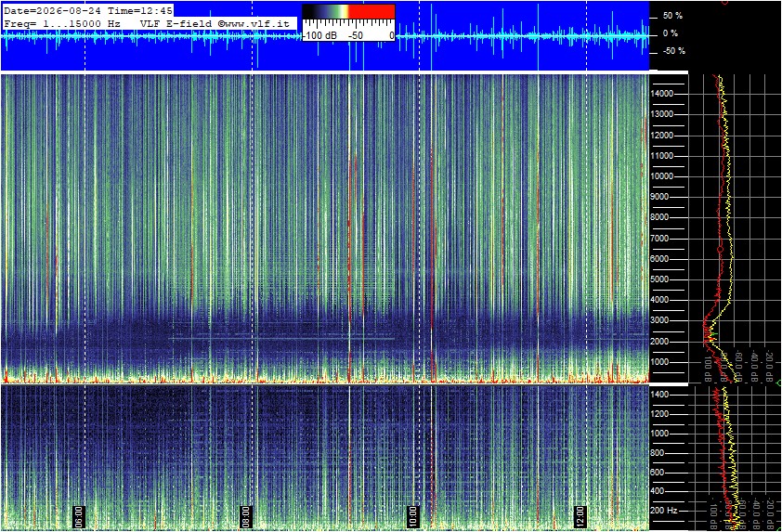Image resolution: width=782 pixels, height=532 pixels.
Task: Select the 06:00 time marker
Action: (79, 516)
